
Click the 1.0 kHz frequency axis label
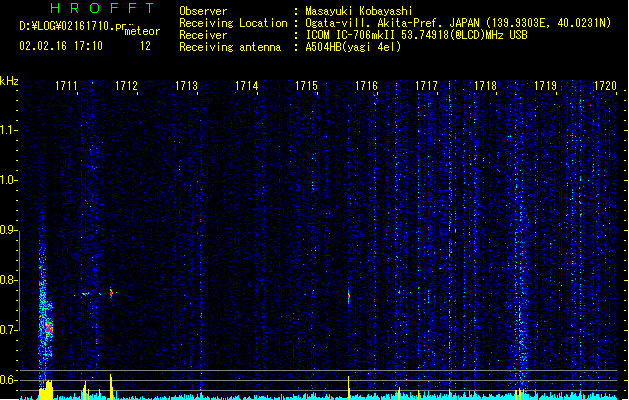click(x=8, y=180)
